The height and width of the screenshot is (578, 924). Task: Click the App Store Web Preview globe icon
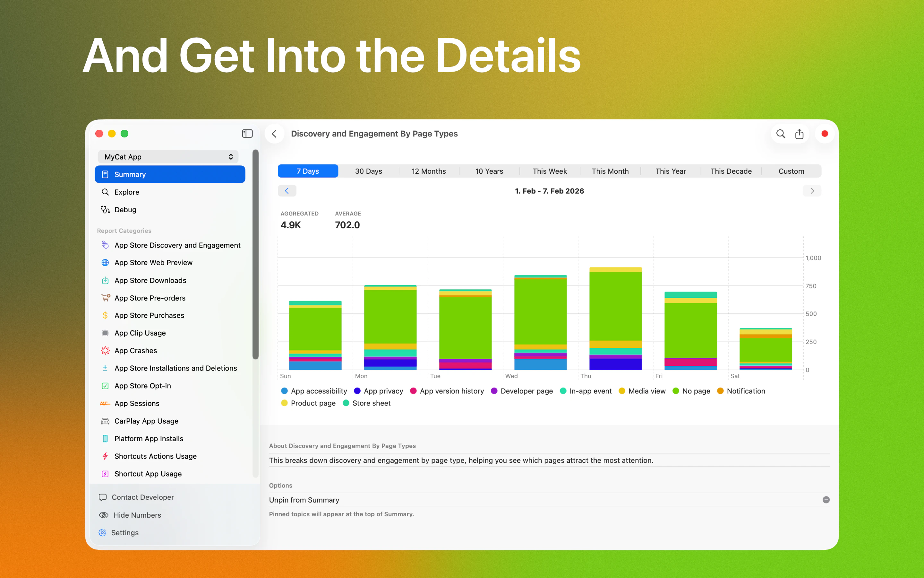(105, 263)
